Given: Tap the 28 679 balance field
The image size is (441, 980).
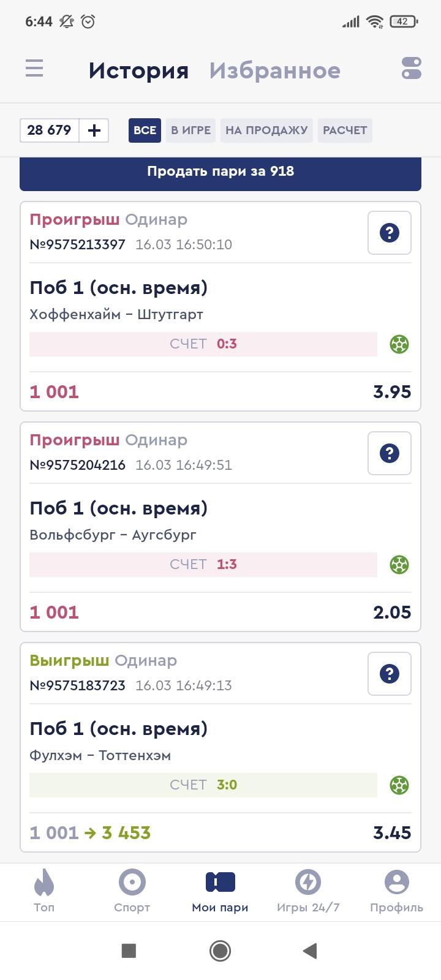Looking at the screenshot, I should click(50, 130).
